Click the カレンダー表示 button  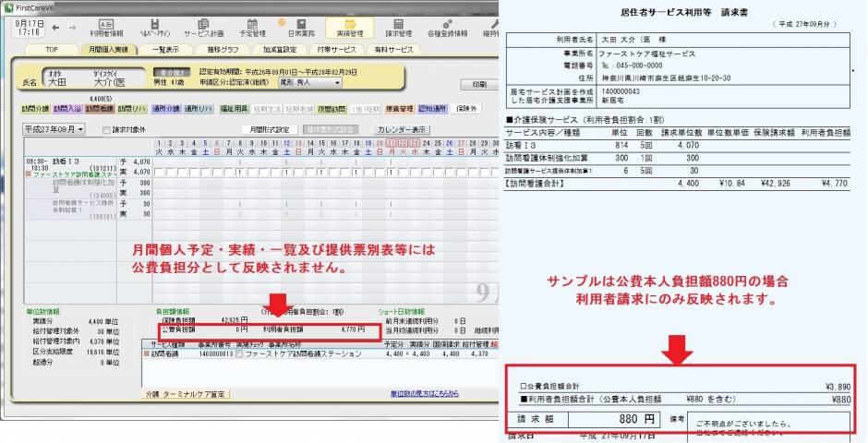click(401, 130)
